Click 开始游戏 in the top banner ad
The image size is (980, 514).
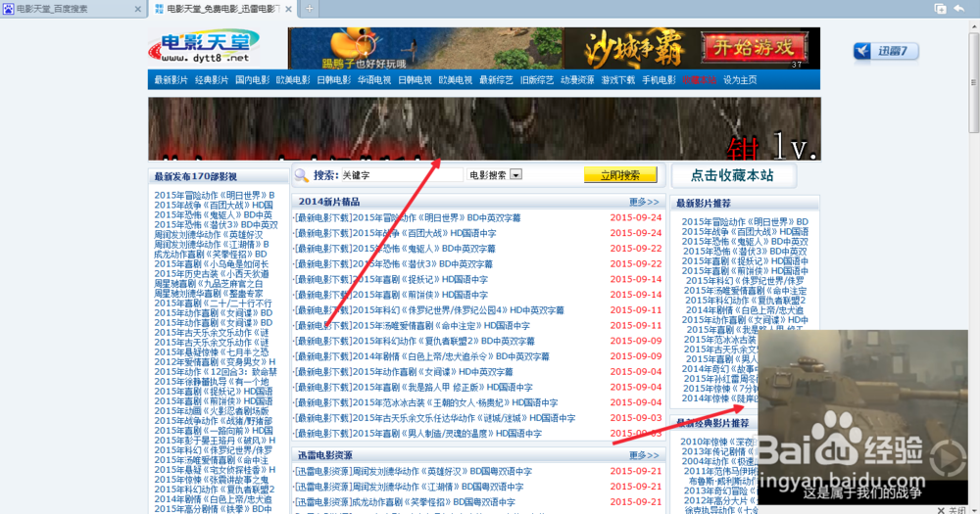[753, 47]
